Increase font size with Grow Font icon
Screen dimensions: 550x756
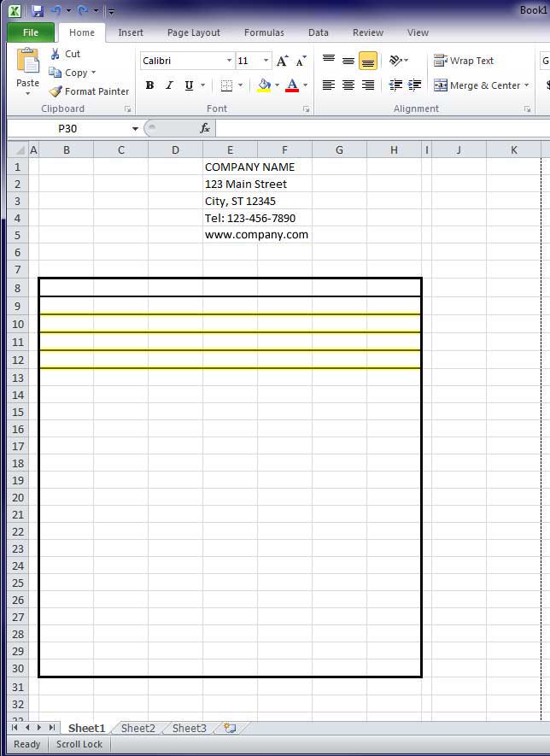(283, 61)
